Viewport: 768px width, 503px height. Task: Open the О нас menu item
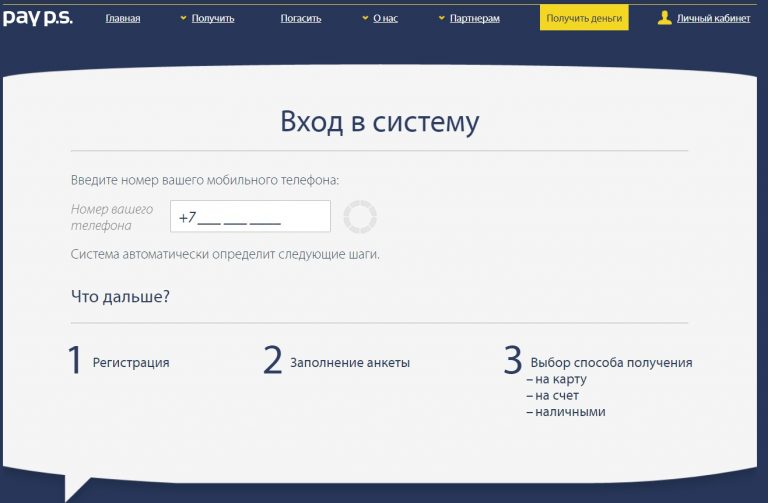tap(385, 19)
